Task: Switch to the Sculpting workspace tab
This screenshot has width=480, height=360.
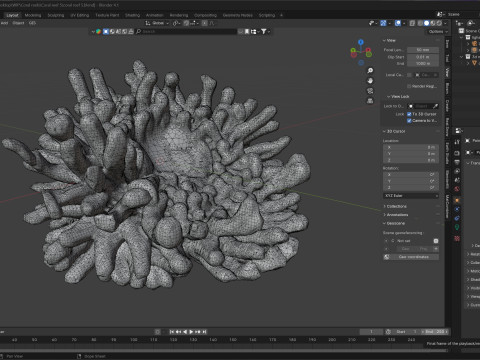Action: (56, 15)
